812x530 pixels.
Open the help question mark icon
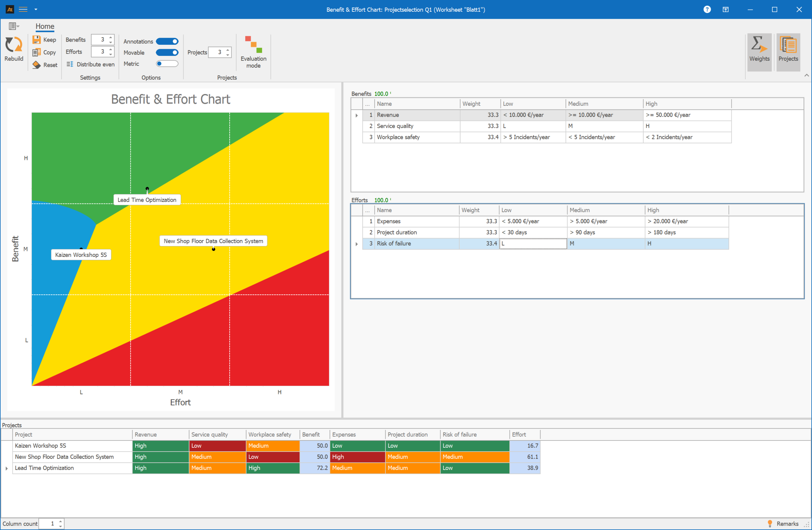coord(707,10)
